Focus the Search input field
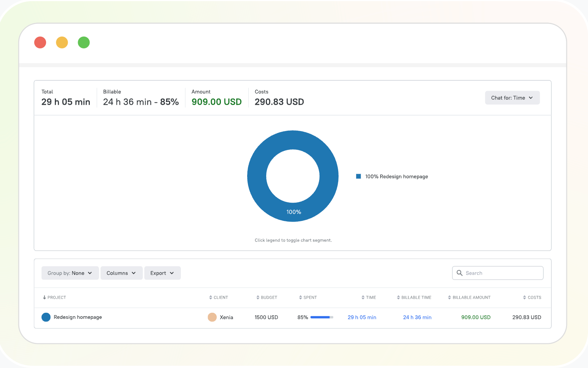Viewport: 588px width, 368px height. pyautogui.click(x=498, y=273)
